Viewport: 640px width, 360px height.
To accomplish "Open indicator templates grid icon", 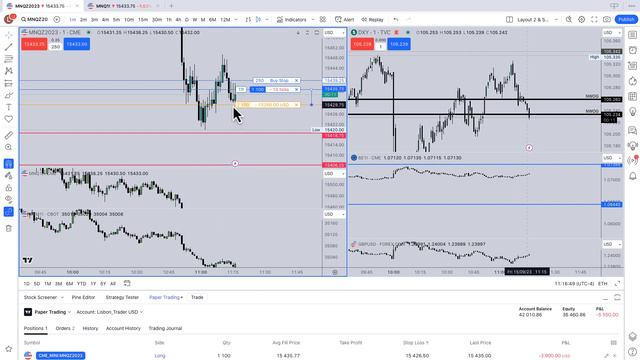I will tap(323, 20).
